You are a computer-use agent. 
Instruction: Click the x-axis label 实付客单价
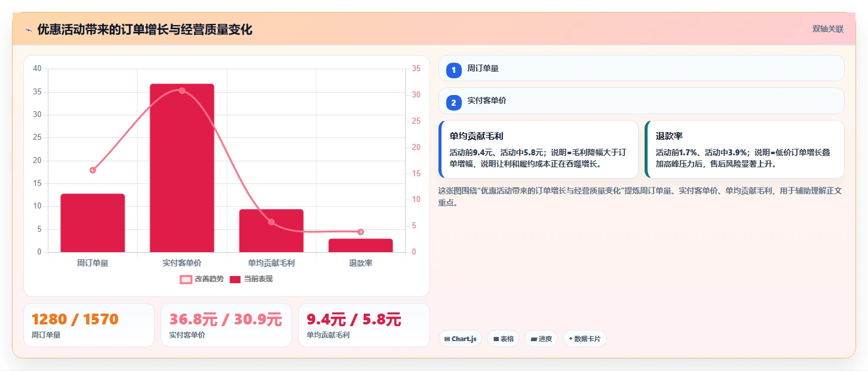point(182,263)
